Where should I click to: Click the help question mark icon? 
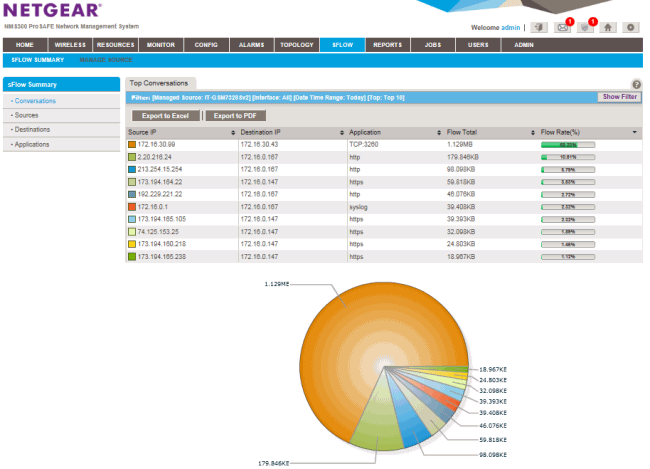(x=637, y=86)
